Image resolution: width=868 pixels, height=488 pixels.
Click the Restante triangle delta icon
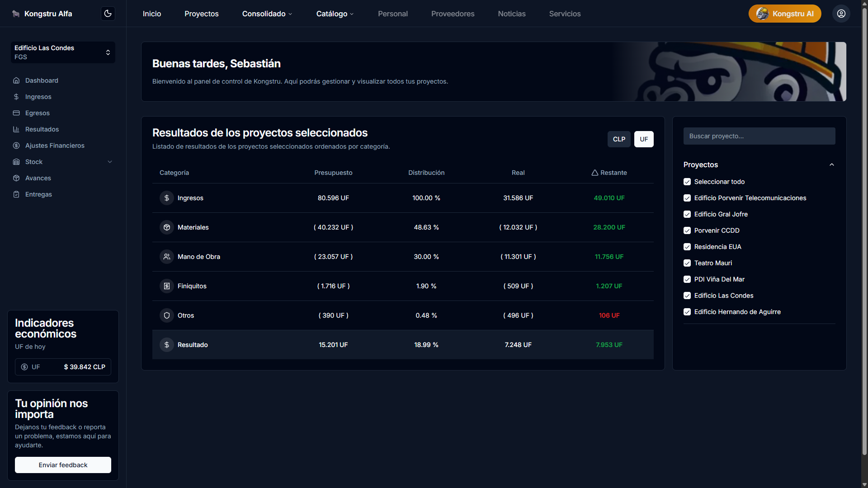tap(595, 173)
